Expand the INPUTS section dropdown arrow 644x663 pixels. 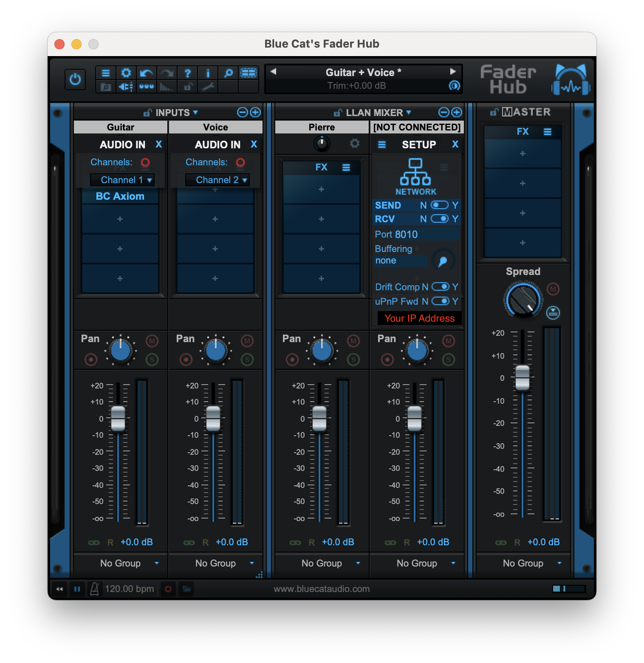tap(195, 112)
